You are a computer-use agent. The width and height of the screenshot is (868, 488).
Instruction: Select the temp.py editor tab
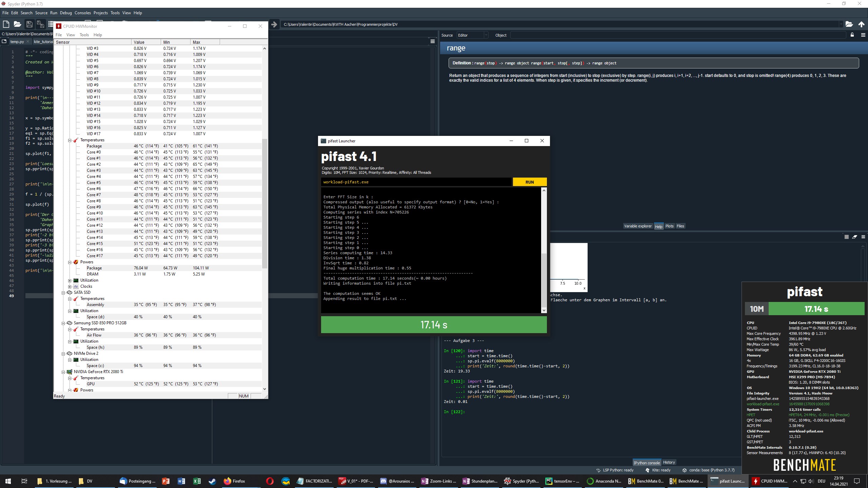(17, 42)
